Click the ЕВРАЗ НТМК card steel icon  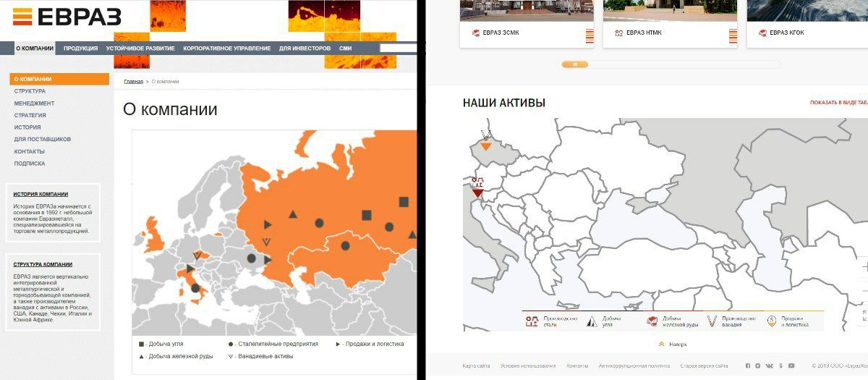point(618,33)
